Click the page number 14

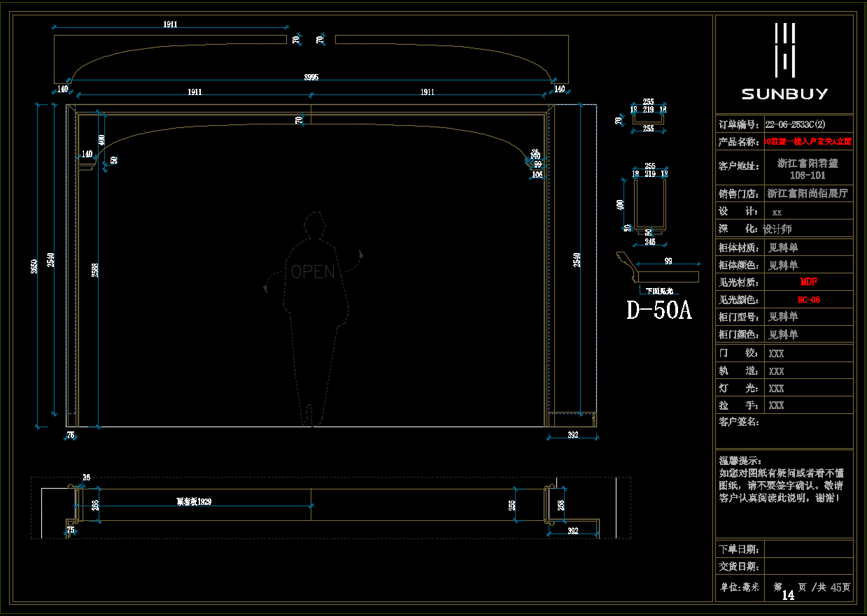(788, 595)
